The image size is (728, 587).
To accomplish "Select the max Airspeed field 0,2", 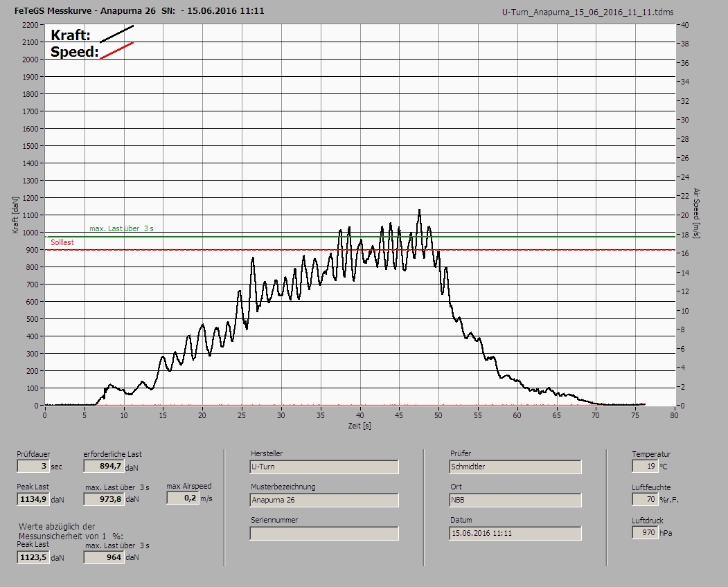I will coord(182,498).
